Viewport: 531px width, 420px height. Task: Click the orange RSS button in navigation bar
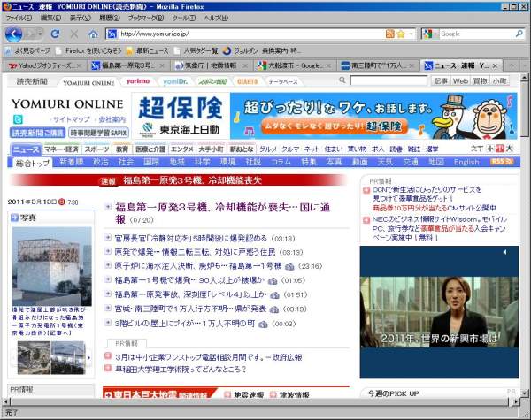pos(502,162)
